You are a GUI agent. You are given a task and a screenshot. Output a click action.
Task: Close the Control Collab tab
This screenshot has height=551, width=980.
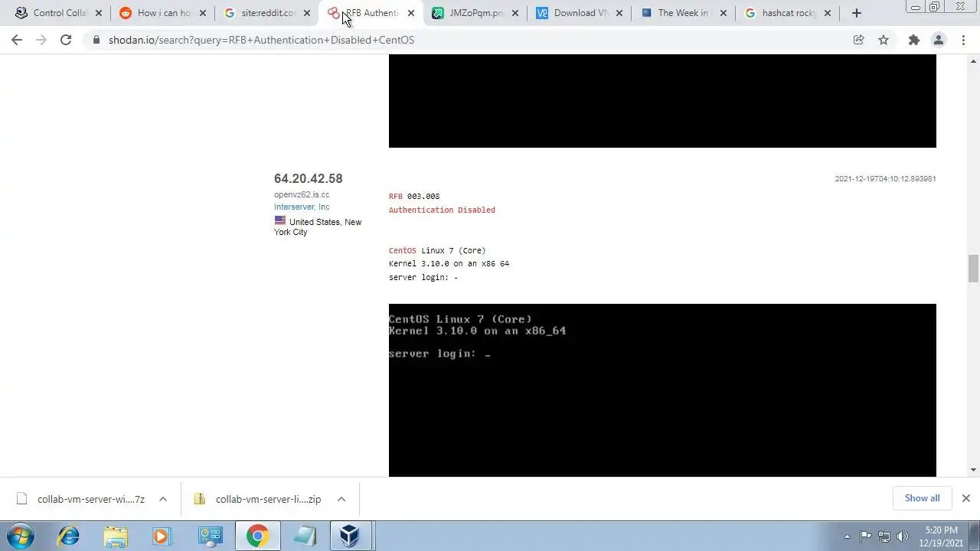[99, 13]
